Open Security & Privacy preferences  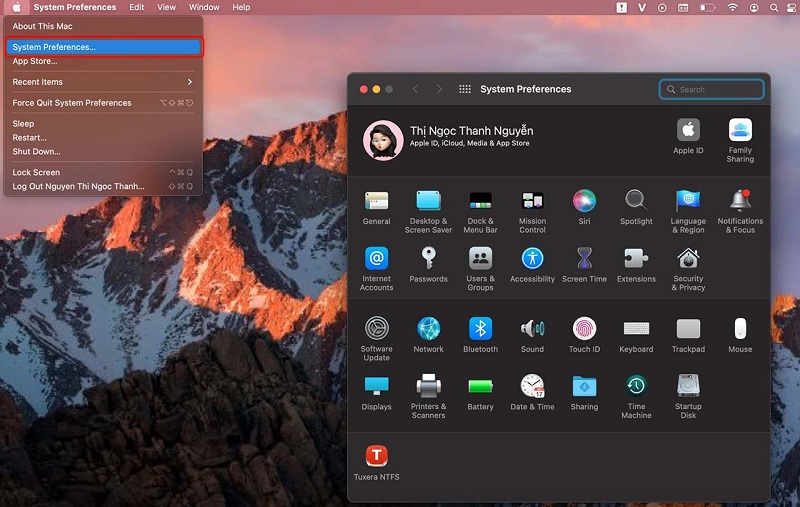point(688,269)
